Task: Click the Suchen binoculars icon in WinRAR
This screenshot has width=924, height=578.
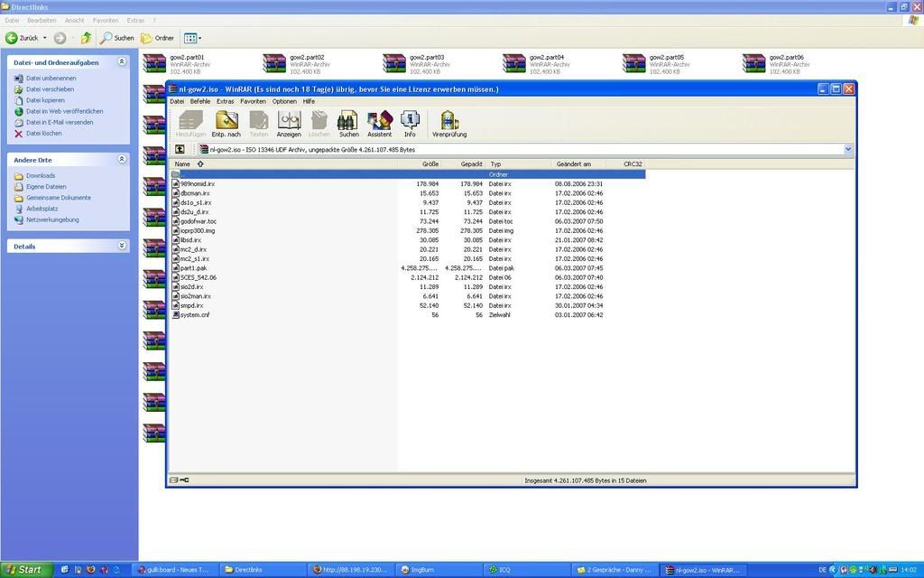Action: (348, 123)
